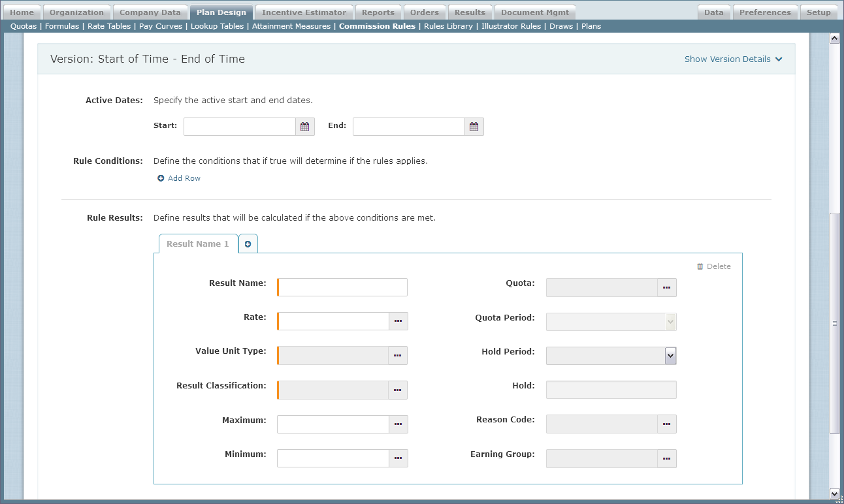Click the vertical scrollbar down arrow
Screen dimensions: 844x504
click(x=834, y=494)
